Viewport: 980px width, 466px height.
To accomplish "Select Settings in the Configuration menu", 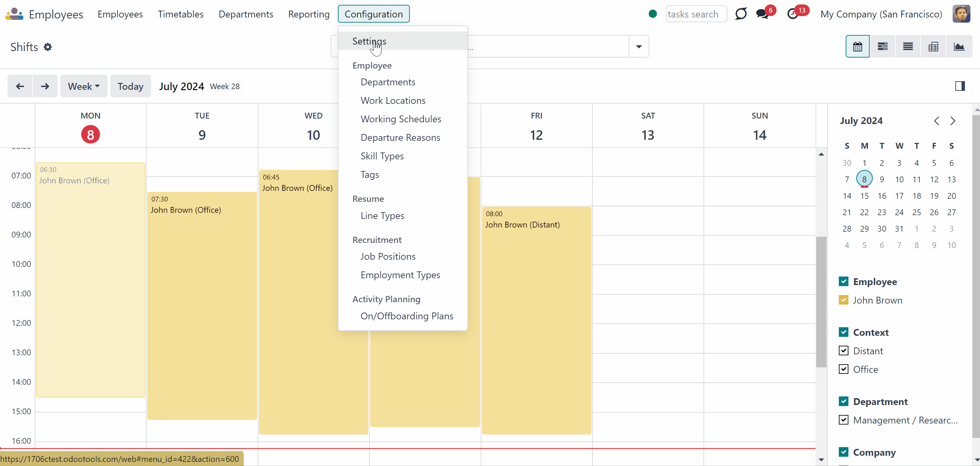I will [403, 41].
